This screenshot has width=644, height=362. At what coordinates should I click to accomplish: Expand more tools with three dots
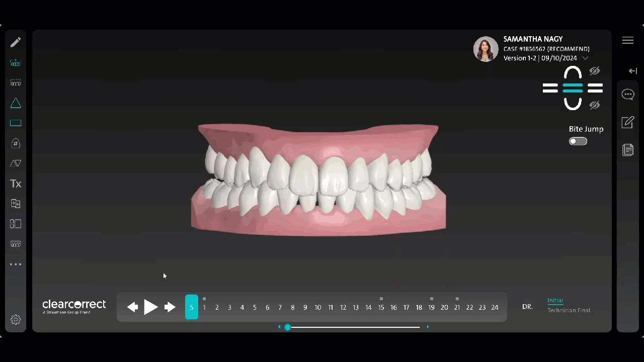16,264
